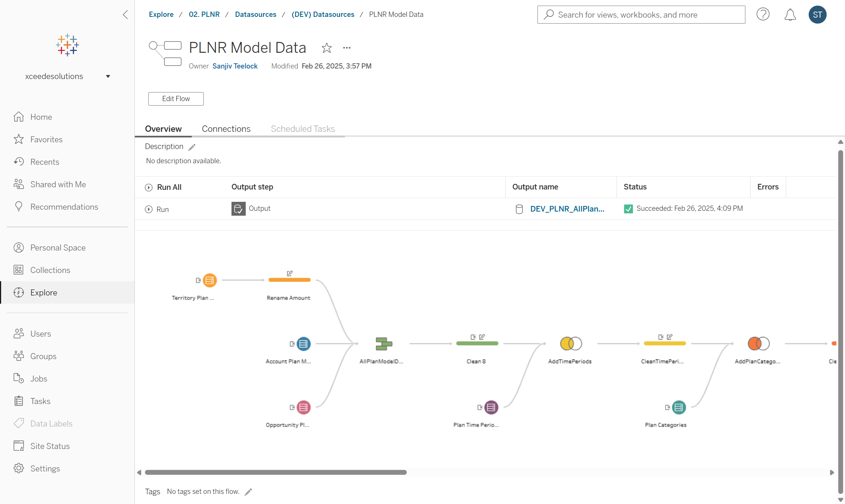Select Rename Amount clean step
845x504 pixels.
(x=290, y=280)
